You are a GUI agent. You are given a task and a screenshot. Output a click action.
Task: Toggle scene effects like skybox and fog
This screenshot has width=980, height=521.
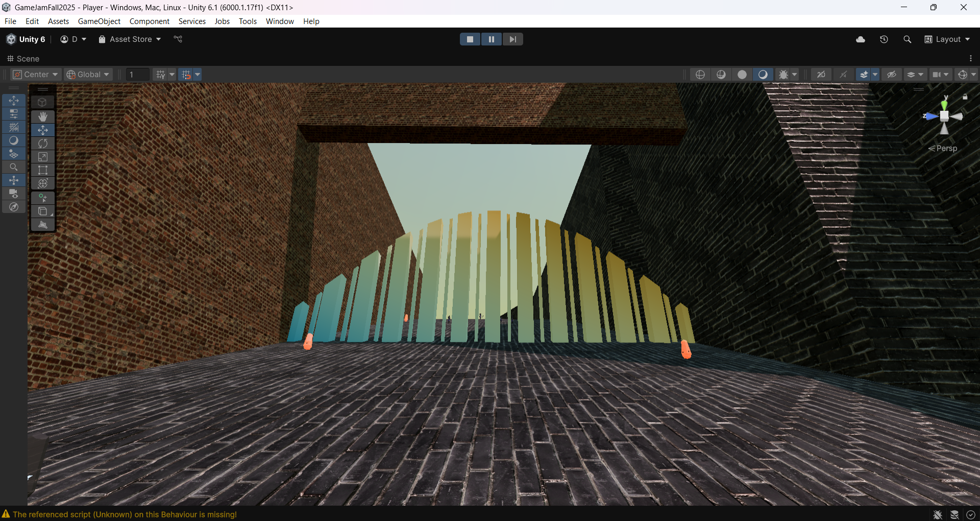(x=864, y=75)
